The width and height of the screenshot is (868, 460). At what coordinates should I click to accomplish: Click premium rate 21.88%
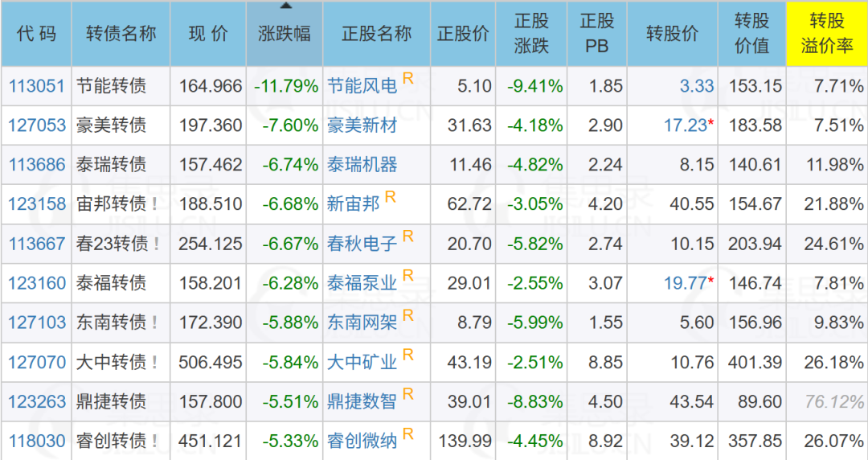(x=834, y=204)
